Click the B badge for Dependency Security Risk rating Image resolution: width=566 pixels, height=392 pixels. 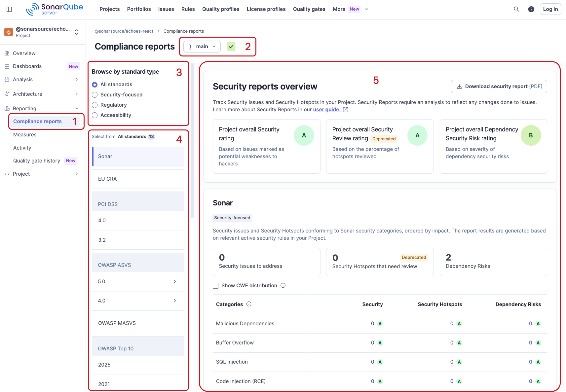click(531, 135)
